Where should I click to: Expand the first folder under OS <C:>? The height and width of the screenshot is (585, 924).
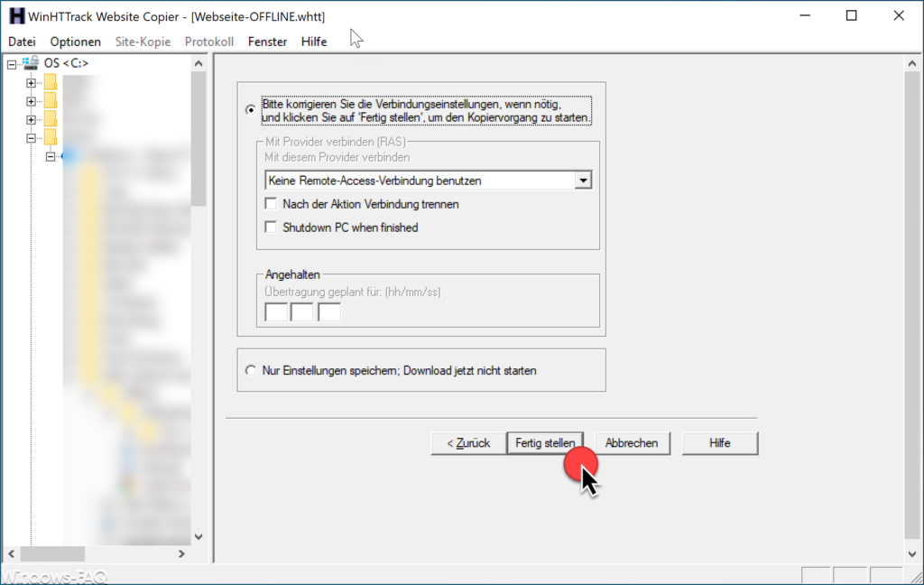[x=32, y=83]
